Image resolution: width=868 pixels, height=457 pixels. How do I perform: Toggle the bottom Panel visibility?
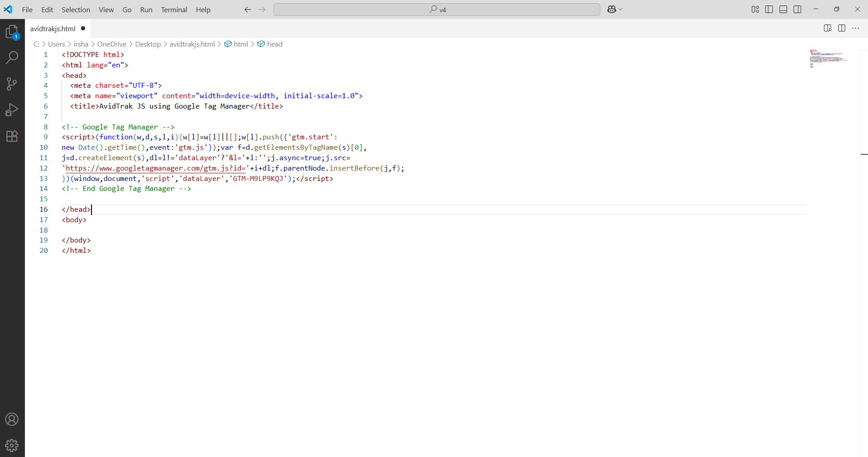[x=783, y=9]
